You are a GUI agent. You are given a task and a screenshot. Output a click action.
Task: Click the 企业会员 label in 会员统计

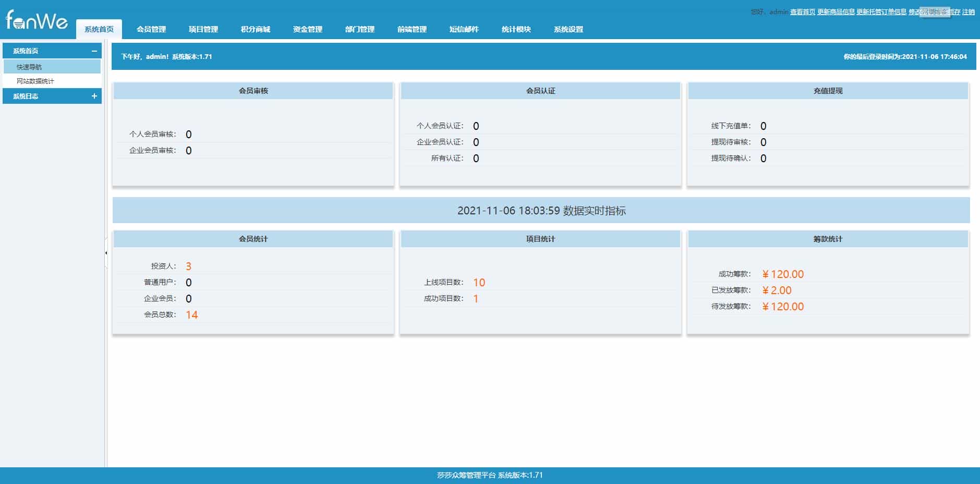(160, 299)
